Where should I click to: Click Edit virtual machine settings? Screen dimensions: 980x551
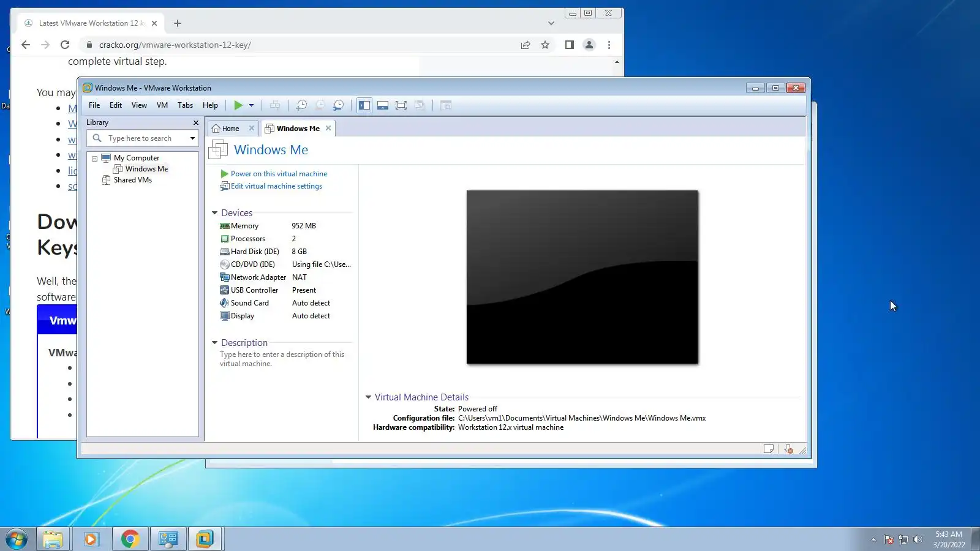[276, 186]
